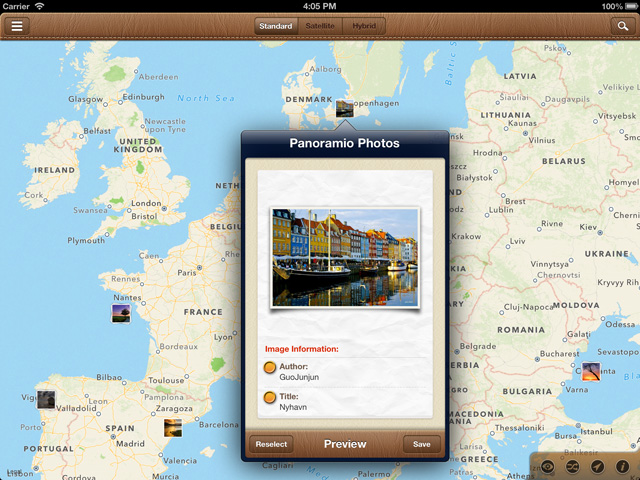640x480 pixels.
Task: Open the info icon
Action: (x=622, y=466)
